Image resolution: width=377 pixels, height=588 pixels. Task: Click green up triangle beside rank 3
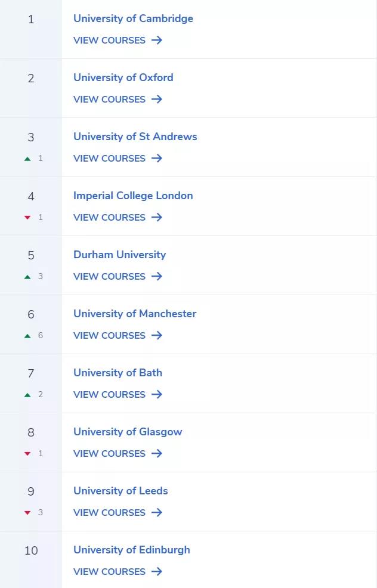click(27, 159)
